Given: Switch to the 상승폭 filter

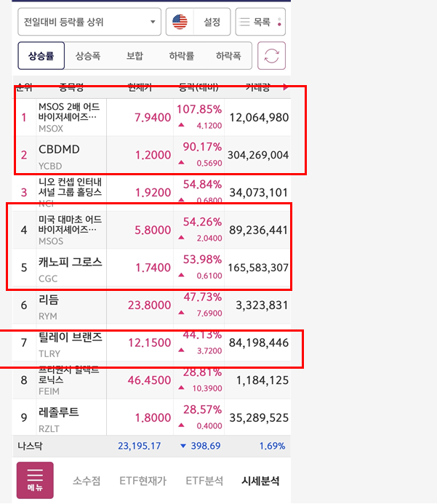Looking at the screenshot, I should coord(88,56).
